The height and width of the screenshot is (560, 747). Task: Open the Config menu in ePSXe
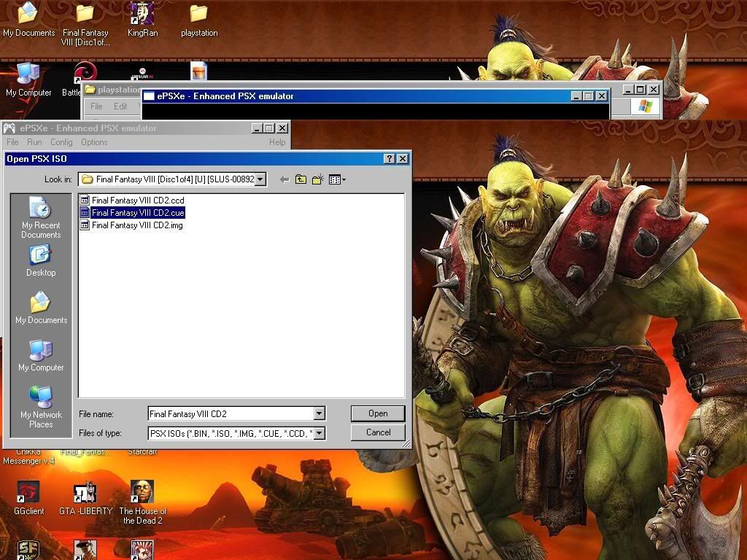61,142
